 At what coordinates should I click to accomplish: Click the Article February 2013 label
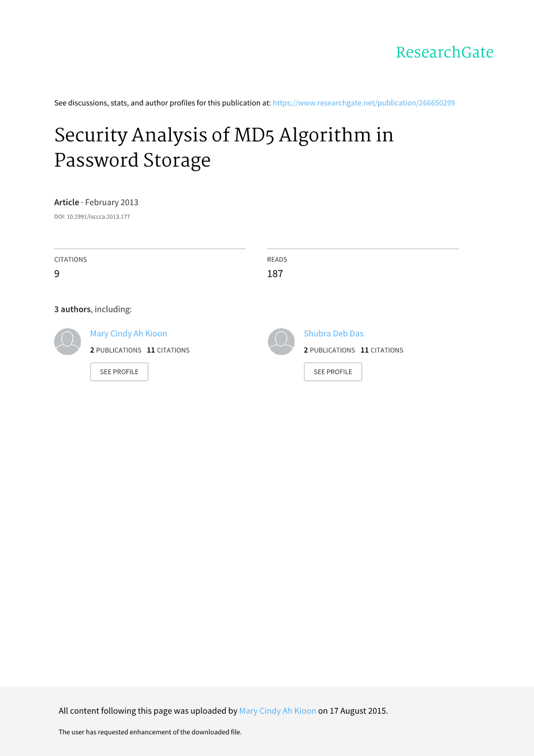point(96,202)
